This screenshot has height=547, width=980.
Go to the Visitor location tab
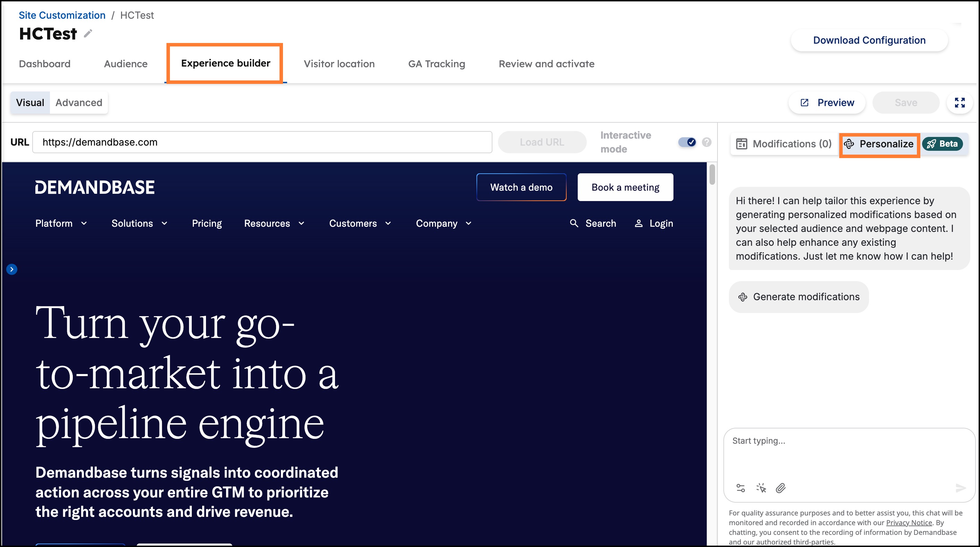[x=339, y=64]
